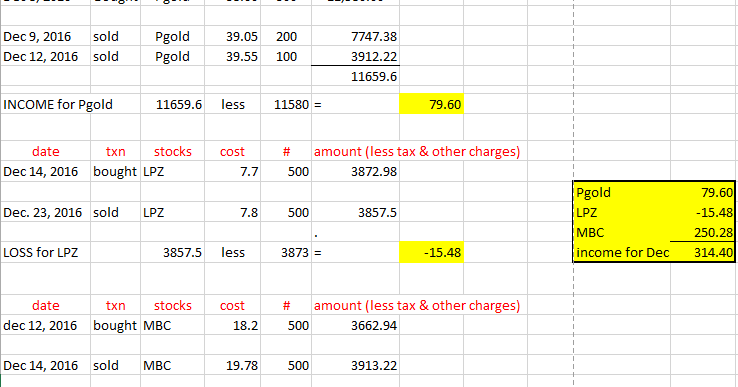Image resolution: width=738 pixels, height=387 pixels.
Task: Select 3857.5 in the Dec. 23 sold row
Action: [x=355, y=212]
